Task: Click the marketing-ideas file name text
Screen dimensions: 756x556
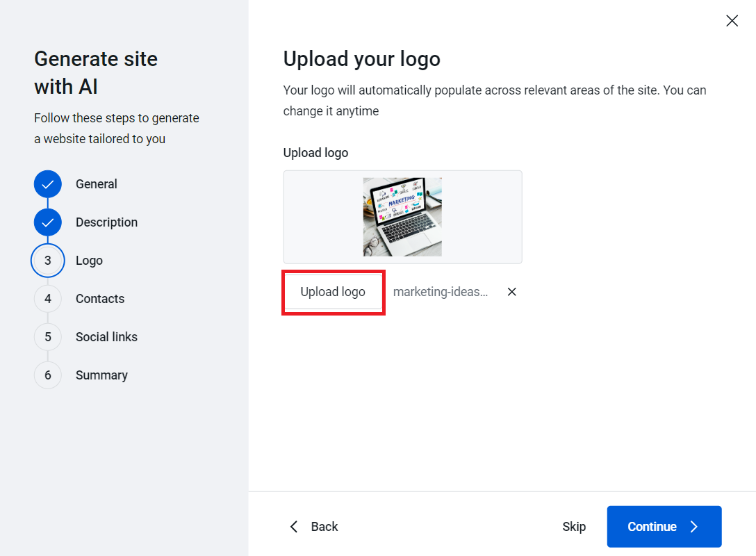Action: coord(441,292)
